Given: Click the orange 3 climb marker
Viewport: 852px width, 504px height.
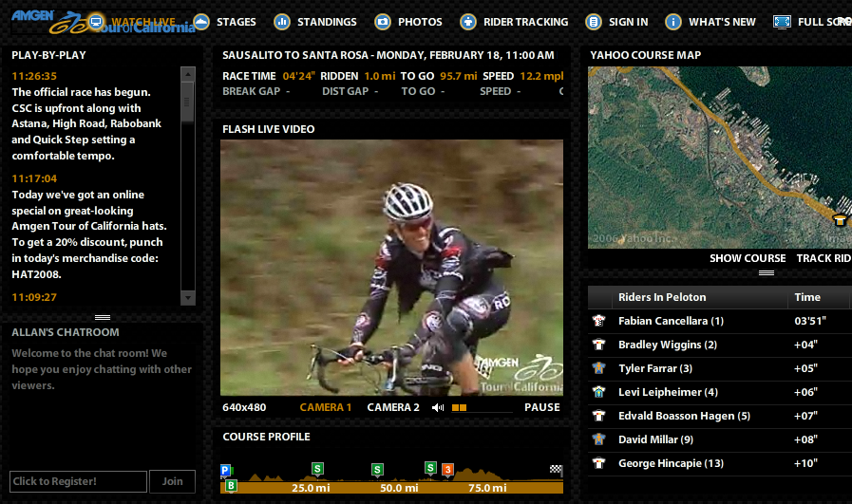Looking at the screenshot, I should [x=447, y=469].
